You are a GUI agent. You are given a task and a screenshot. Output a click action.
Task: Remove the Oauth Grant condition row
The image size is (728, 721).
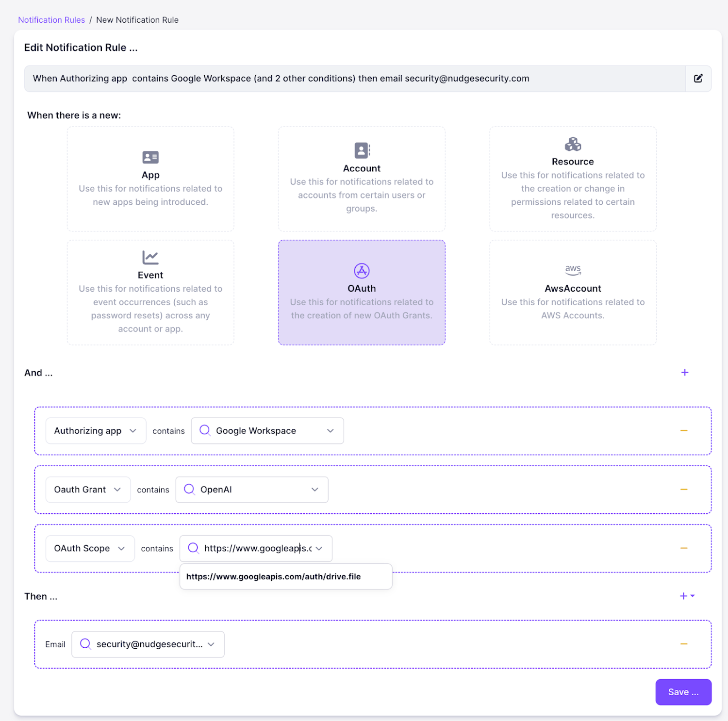coord(683,490)
